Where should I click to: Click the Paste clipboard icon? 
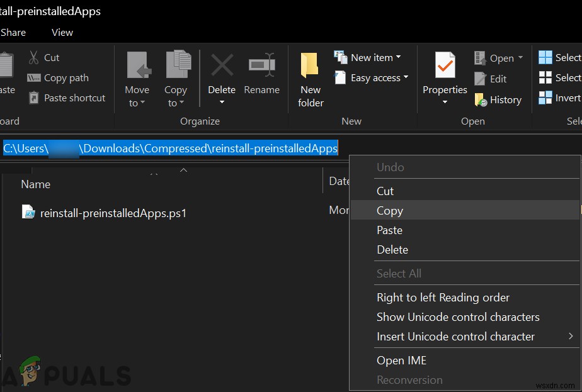click(x=6, y=65)
